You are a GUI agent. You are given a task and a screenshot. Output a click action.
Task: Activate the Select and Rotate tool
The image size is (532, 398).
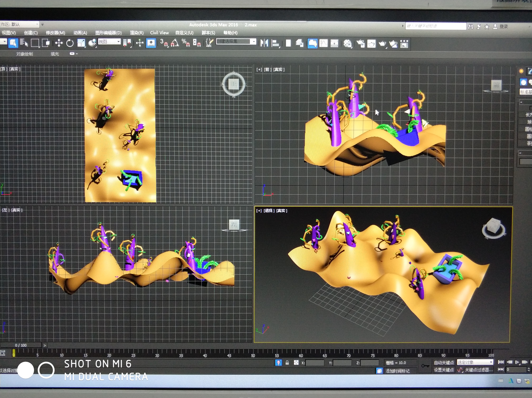pyautogui.click(x=70, y=43)
